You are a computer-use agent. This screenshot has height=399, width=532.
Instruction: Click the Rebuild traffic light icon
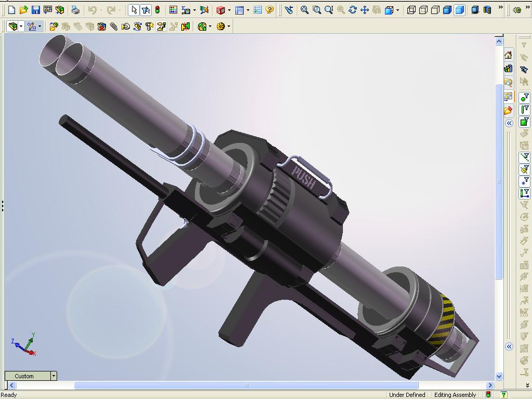[x=157, y=10]
